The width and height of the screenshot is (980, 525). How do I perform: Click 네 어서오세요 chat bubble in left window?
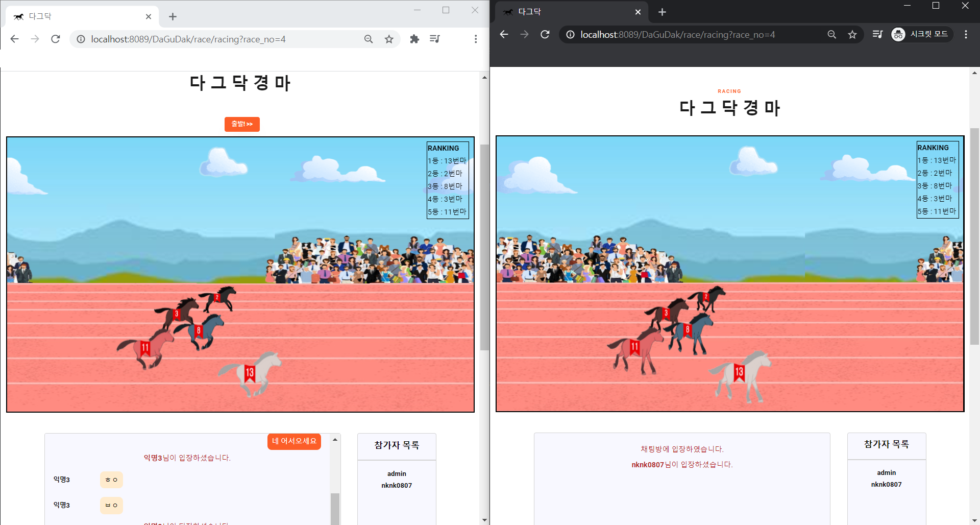coord(294,441)
